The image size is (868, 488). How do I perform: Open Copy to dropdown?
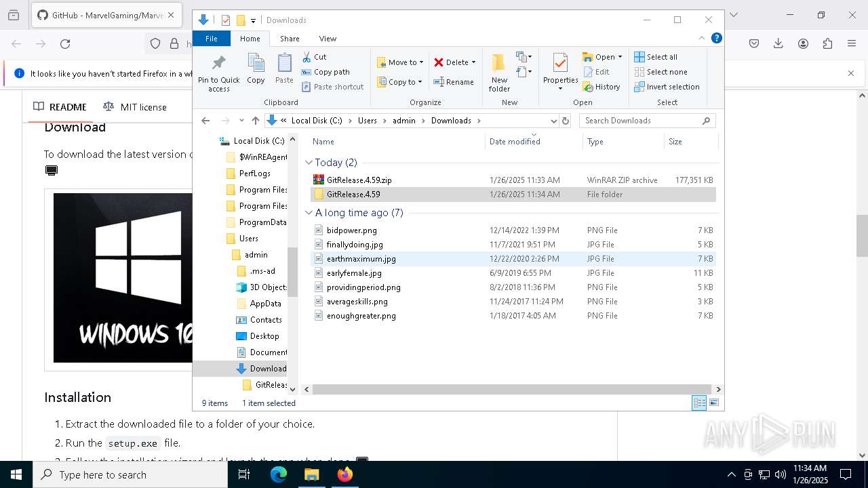point(399,82)
